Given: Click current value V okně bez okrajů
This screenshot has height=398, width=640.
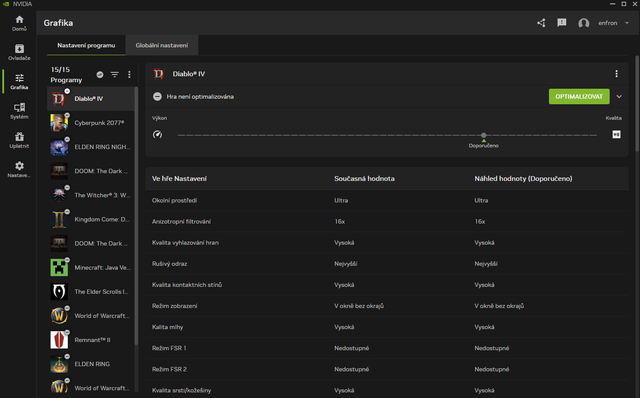Looking at the screenshot, I should 359,306.
